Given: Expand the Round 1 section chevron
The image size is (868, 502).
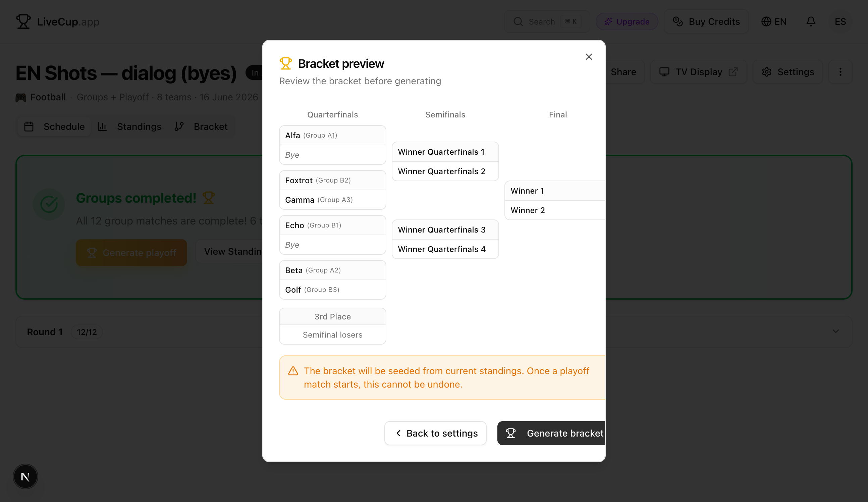Looking at the screenshot, I should pos(835,331).
